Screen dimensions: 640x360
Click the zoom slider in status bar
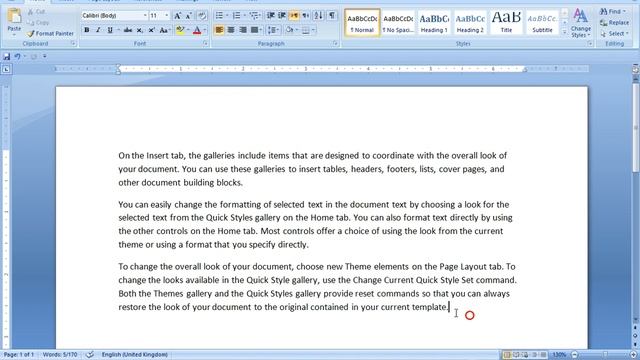pyautogui.click(x=605, y=355)
